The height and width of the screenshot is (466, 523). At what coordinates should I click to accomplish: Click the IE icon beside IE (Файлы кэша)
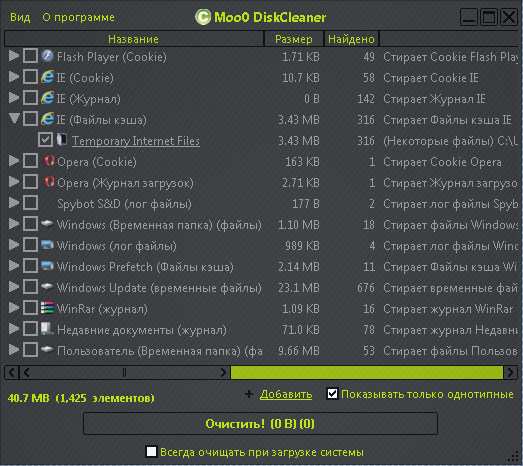(47, 119)
